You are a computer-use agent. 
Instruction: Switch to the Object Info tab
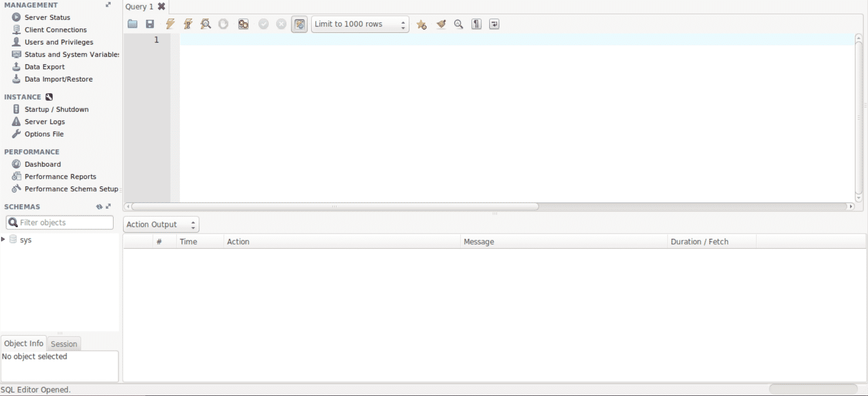tap(24, 343)
